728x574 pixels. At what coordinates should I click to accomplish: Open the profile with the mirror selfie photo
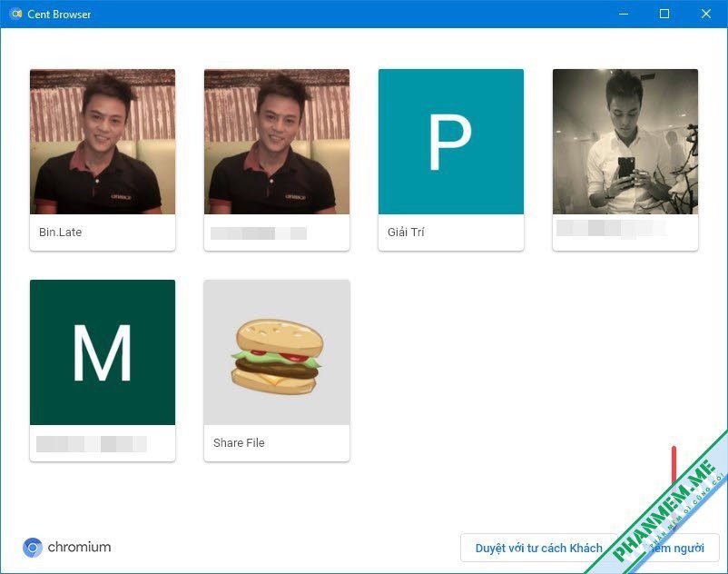pyautogui.click(x=625, y=142)
